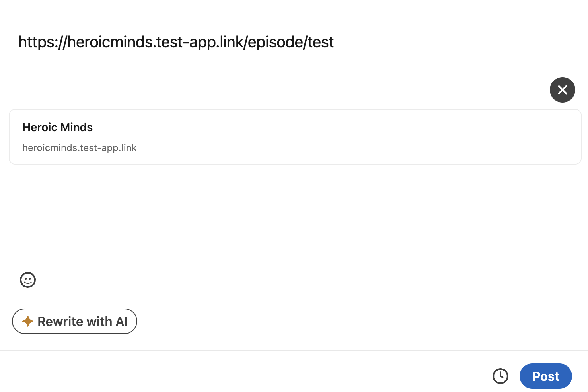Image resolution: width=588 pixels, height=392 pixels.
Task: Click the word "Minds" in the preview title
Action: pos(77,127)
